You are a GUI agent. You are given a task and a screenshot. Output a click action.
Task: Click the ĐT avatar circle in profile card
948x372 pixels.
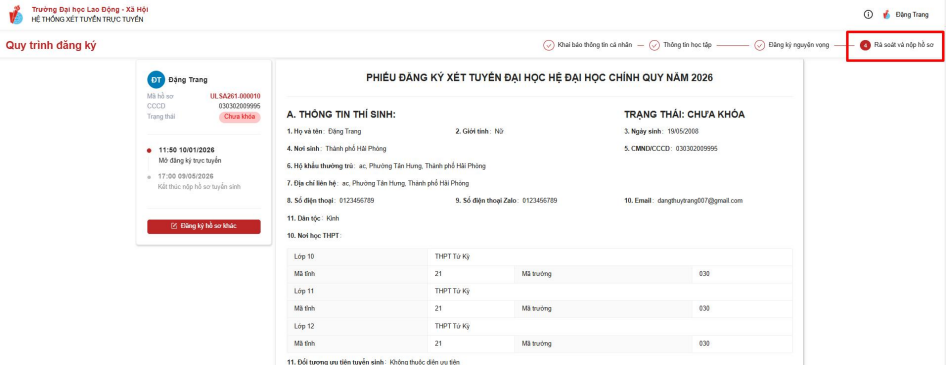[x=156, y=79]
